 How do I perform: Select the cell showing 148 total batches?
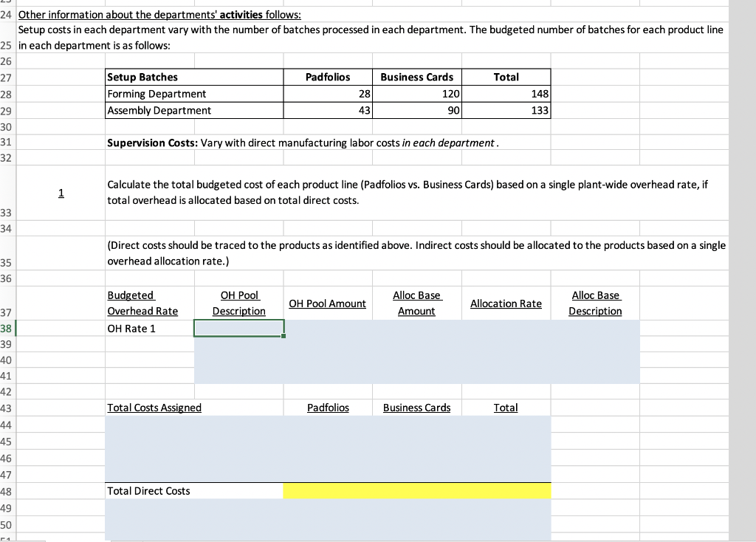pyautogui.click(x=506, y=94)
